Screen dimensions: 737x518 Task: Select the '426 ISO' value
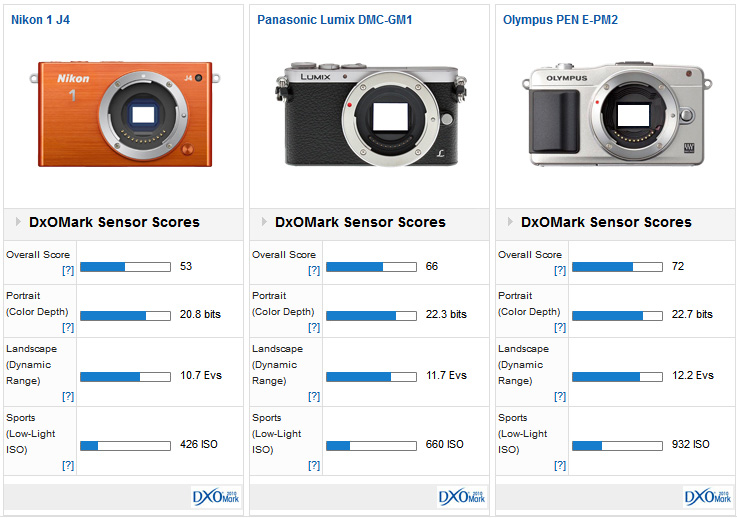coord(199,444)
